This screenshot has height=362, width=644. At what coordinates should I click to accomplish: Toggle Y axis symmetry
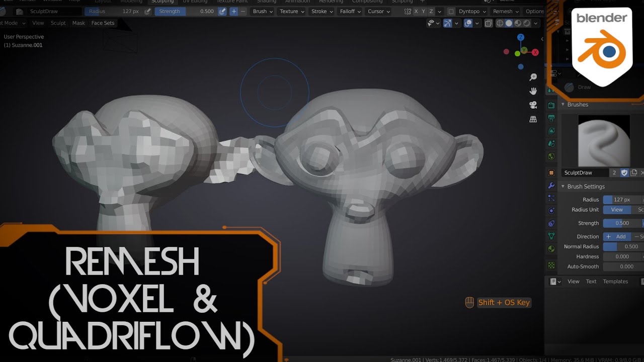(x=423, y=11)
